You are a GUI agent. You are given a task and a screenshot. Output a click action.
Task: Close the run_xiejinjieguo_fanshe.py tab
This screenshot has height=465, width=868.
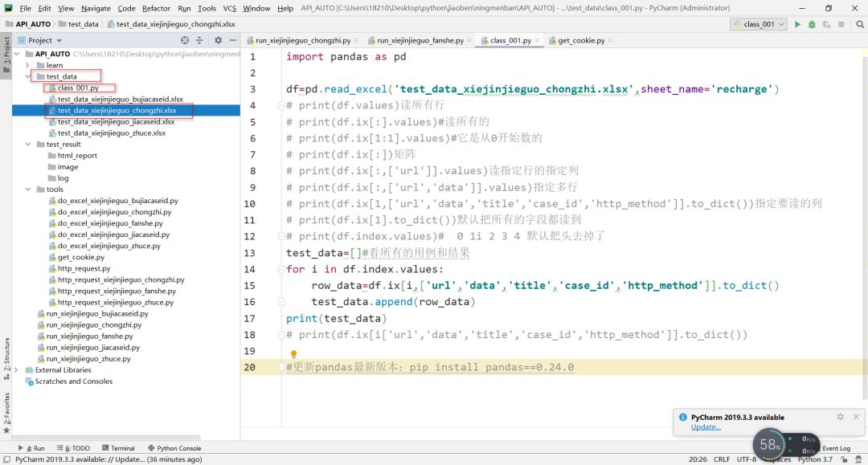tap(469, 40)
